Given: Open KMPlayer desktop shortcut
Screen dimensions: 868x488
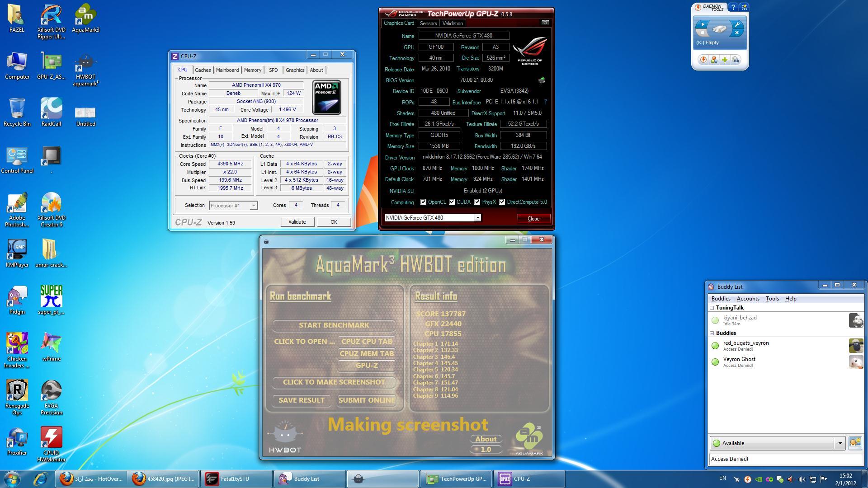Looking at the screenshot, I should click(x=17, y=253).
